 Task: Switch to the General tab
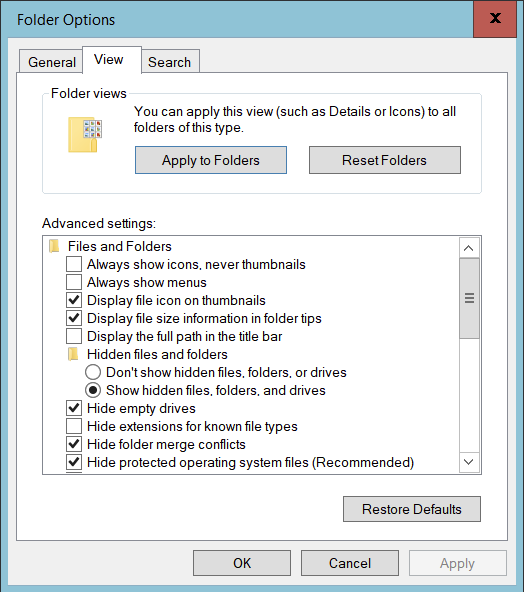(51, 62)
